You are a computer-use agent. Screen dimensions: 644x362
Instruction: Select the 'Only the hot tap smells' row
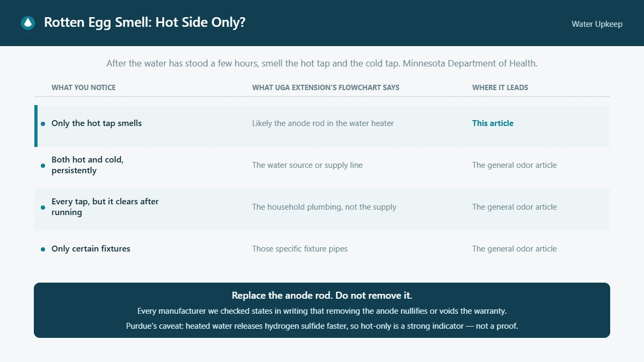click(322, 126)
